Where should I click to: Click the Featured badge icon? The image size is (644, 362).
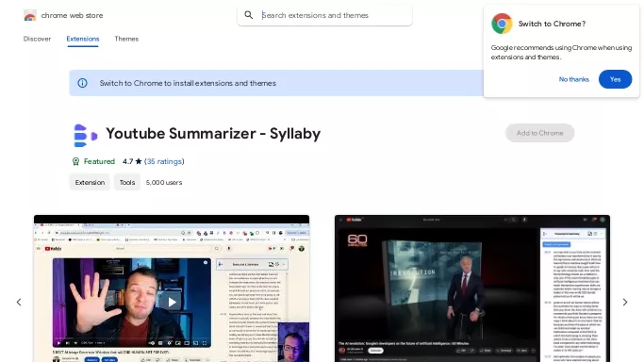pyautogui.click(x=76, y=161)
